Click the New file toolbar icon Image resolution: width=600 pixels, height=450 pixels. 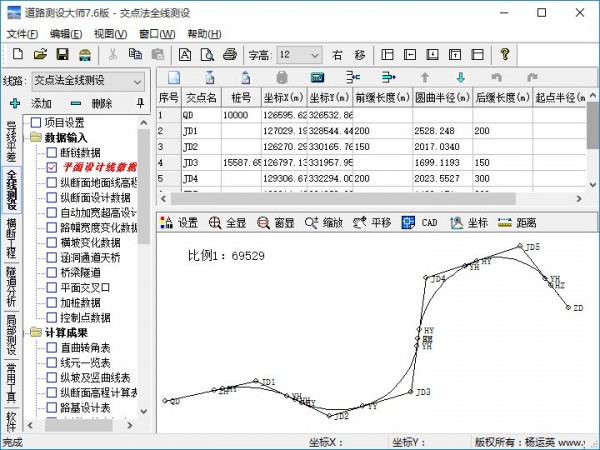point(17,54)
